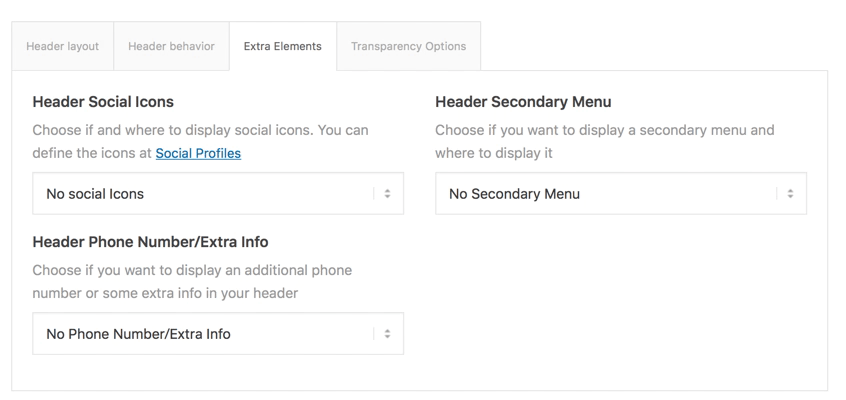The height and width of the screenshot is (400, 846).
Task: Click the down arrow in social icons select
Action: click(388, 198)
